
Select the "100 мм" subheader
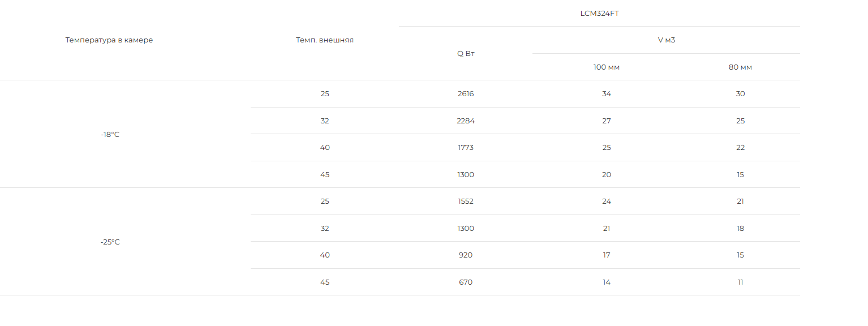click(x=607, y=67)
